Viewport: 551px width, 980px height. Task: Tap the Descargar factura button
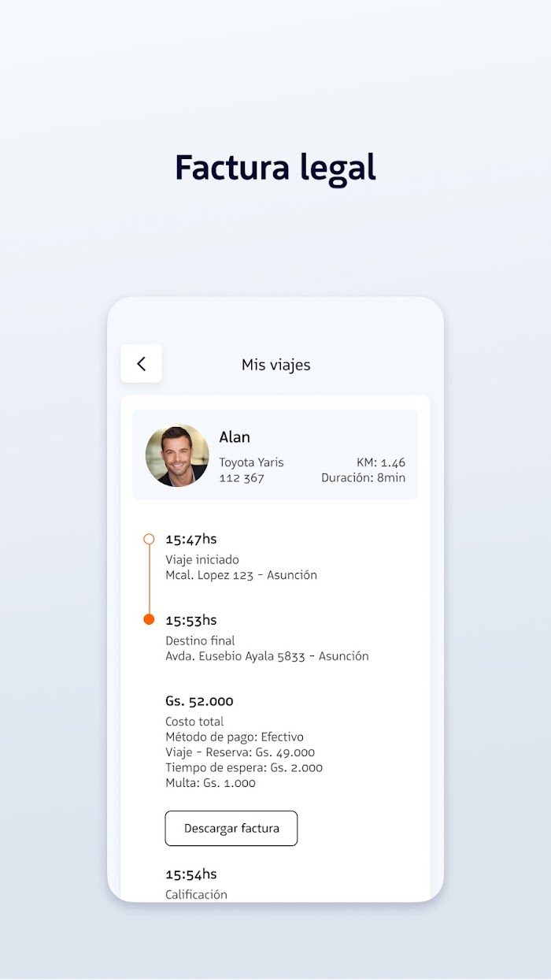click(x=231, y=828)
